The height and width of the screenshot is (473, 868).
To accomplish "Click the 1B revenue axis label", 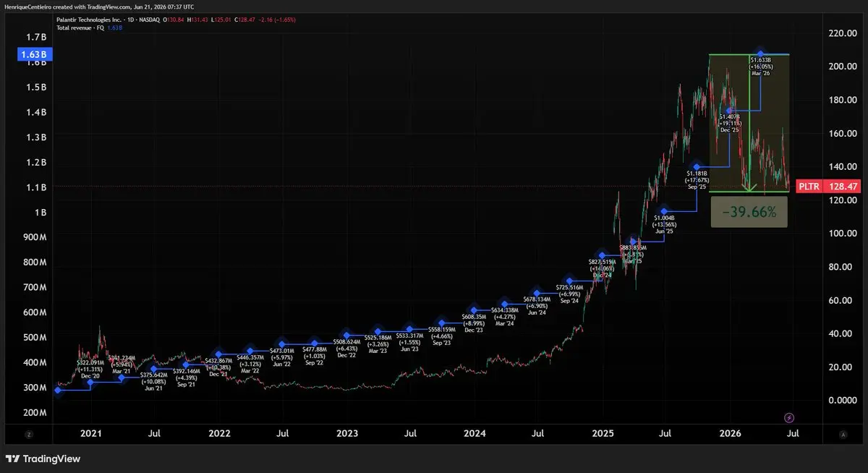I will pyautogui.click(x=40, y=212).
